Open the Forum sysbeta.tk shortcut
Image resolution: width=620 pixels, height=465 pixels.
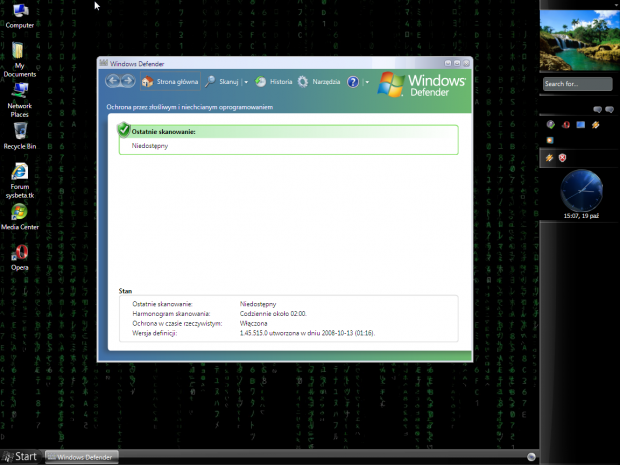(x=20, y=180)
